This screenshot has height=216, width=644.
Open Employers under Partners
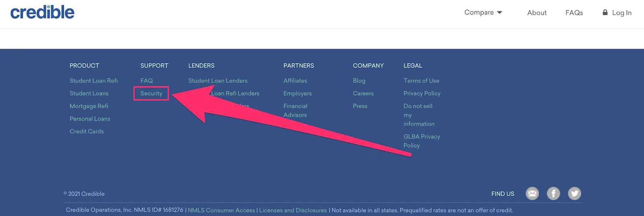[297, 93]
